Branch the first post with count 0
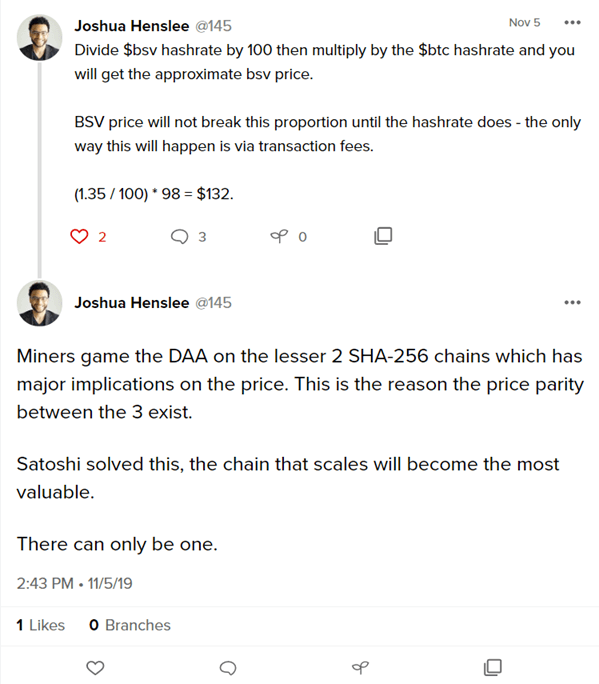 [279, 236]
